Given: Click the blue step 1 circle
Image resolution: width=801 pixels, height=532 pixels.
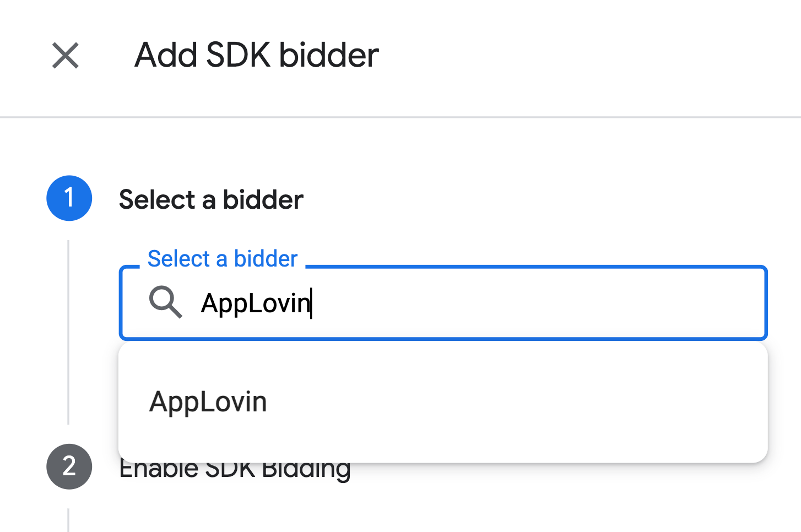Looking at the screenshot, I should click(69, 198).
